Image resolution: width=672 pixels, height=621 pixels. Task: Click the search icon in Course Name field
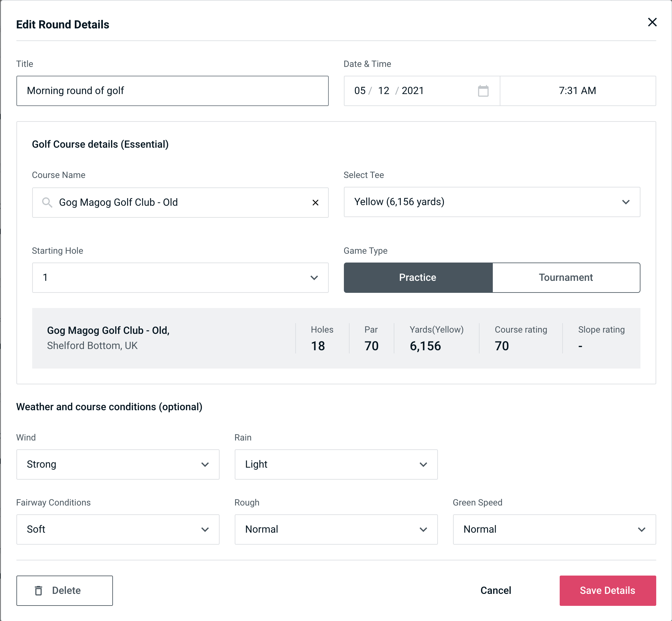click(x=47, y=202)
